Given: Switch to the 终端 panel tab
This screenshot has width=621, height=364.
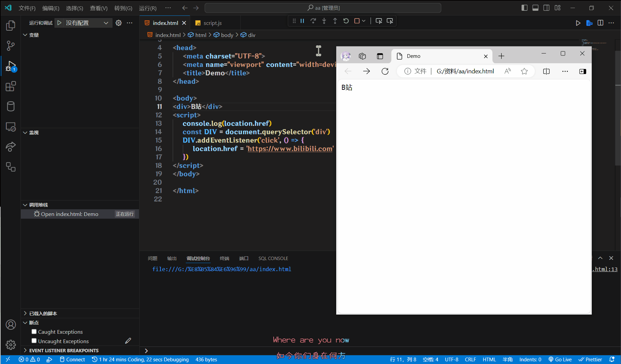Looking at the screenshot, I should pos(225,258).
